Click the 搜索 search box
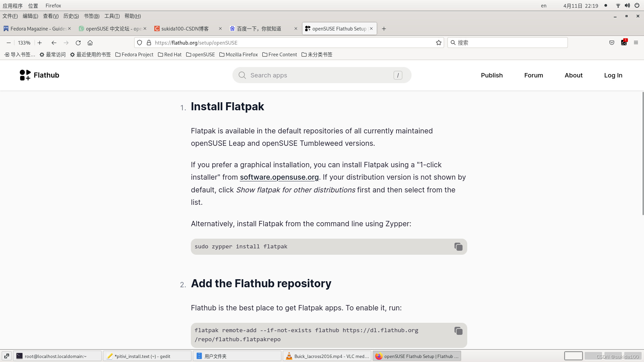 tap(507, 43)
